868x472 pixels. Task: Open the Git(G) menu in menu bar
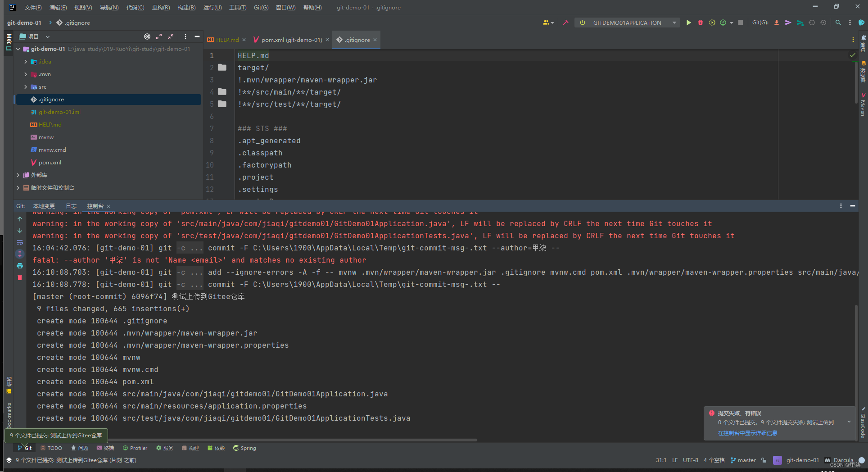[261, 7]
